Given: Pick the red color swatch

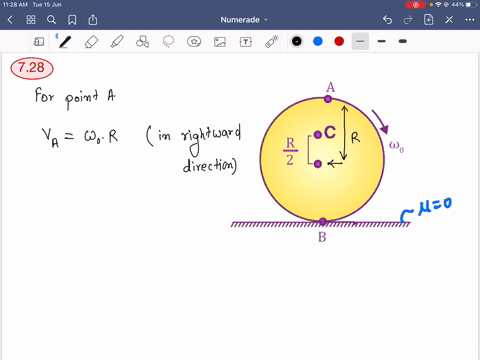Looking at the screenshot, I should 339,41.
